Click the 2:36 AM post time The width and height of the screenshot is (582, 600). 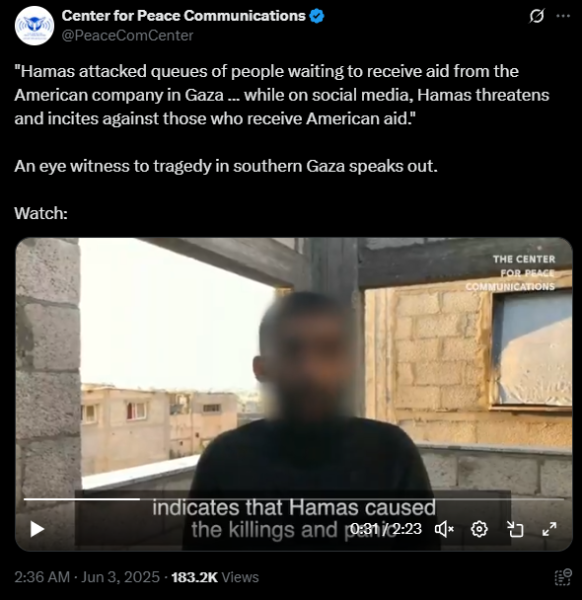[42, 577]
